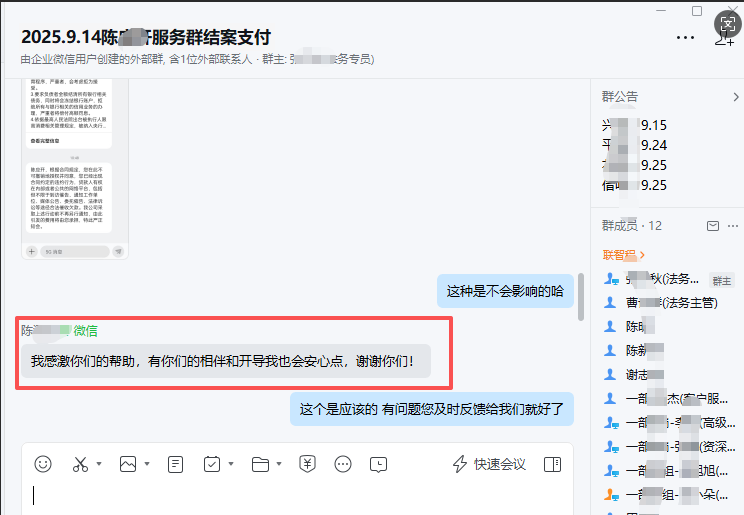Click the chat vertical scrollbar
Screen dimensions: 744x515
(x=581, y=297)
